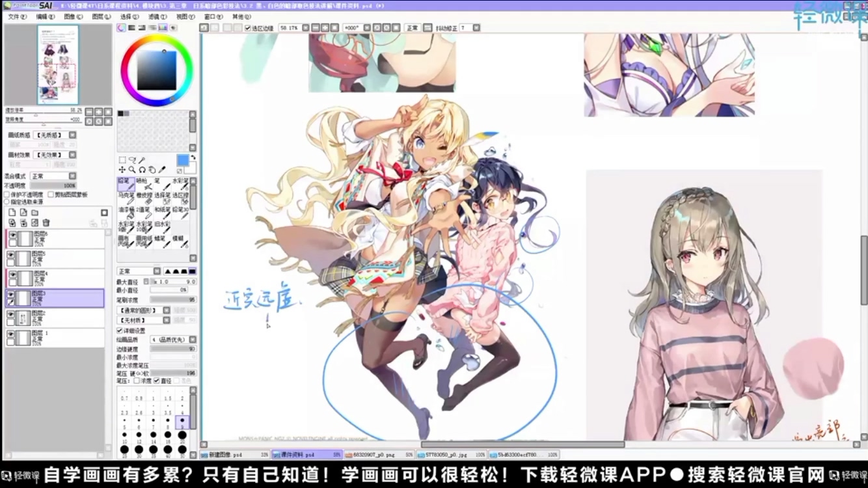The image size is (868, 488).
Task: Click the navigator preview thumbnail
Action: tap(58, 64)
